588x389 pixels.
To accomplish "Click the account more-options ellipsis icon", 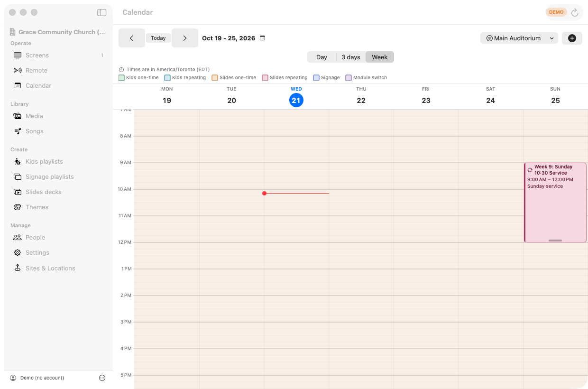I will pos(102,378).
